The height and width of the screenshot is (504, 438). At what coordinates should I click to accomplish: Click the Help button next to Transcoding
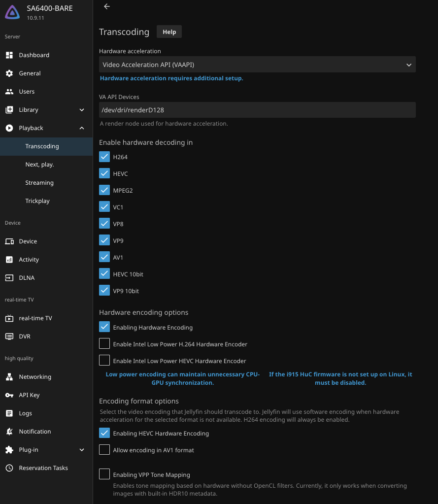pos(169,32)
